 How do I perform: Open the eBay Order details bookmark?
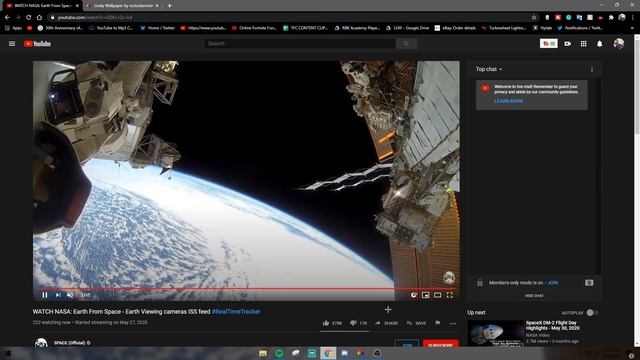pos(456,28)
